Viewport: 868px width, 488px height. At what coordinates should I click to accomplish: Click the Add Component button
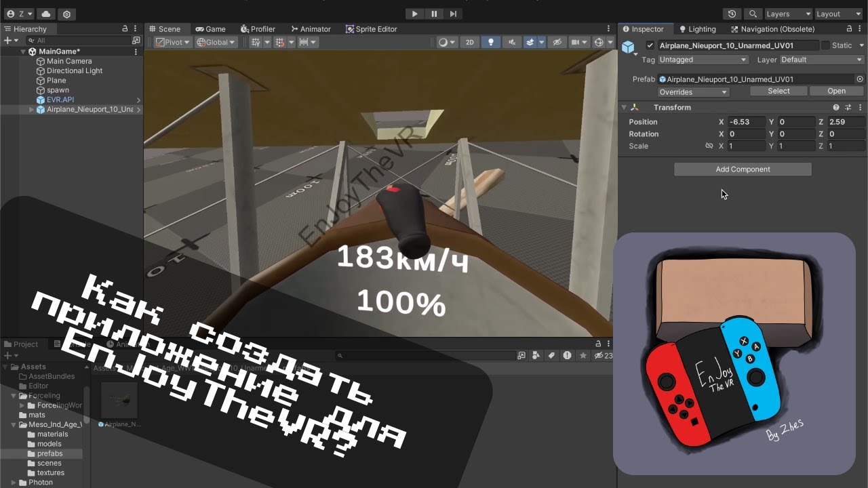(743, 169)
